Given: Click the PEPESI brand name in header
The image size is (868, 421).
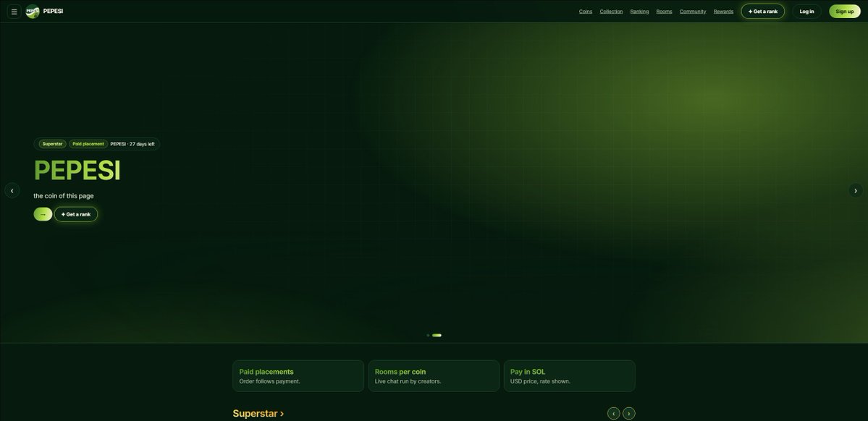Looking at the screenshot, I should pos(53,11).
